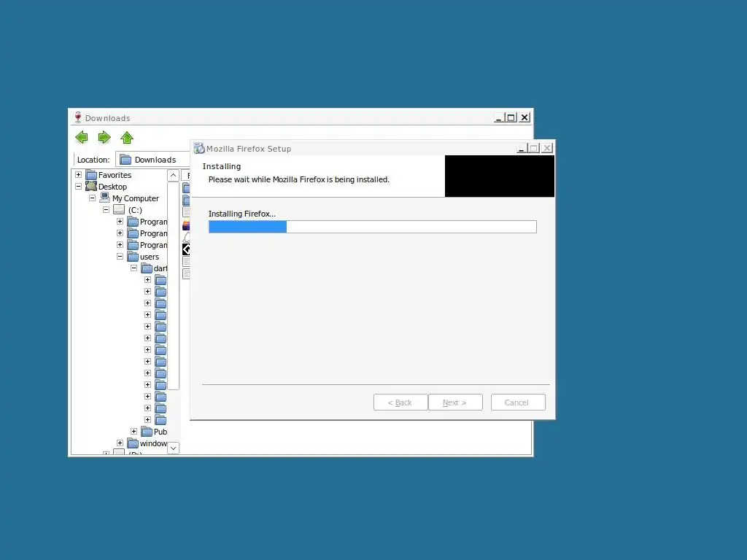Collapse the (C:) drive node

point(107,209)
